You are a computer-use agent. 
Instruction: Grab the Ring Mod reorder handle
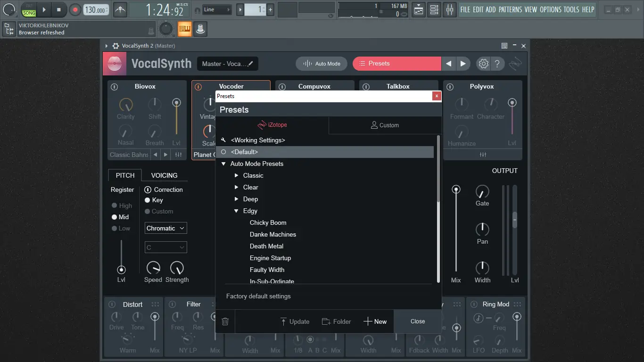pos(518,304)
